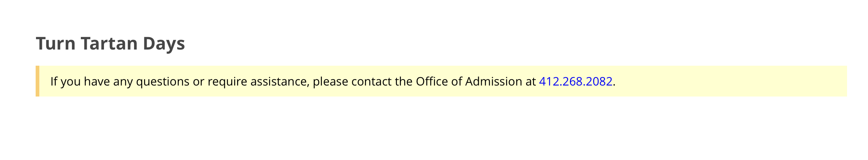Click the orange left border of the alert
The height and width of the screenshot is (160, 868).
point(37,81)
